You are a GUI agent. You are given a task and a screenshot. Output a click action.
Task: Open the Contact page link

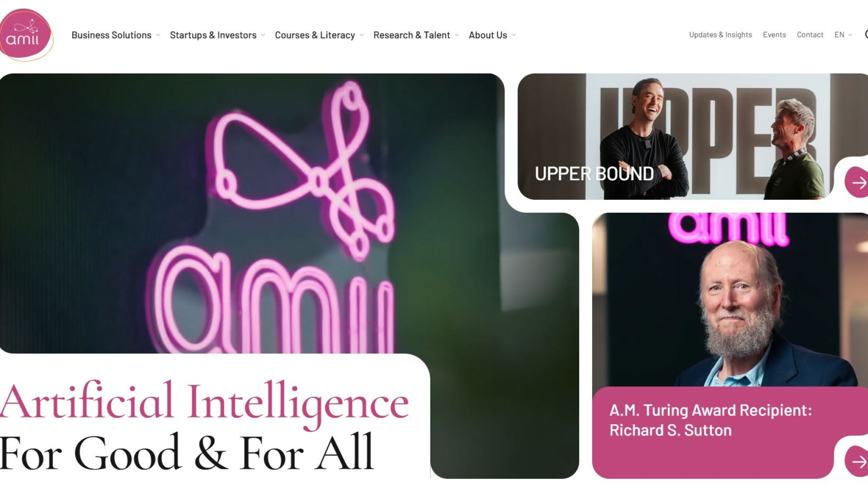[x=810, y=35]
